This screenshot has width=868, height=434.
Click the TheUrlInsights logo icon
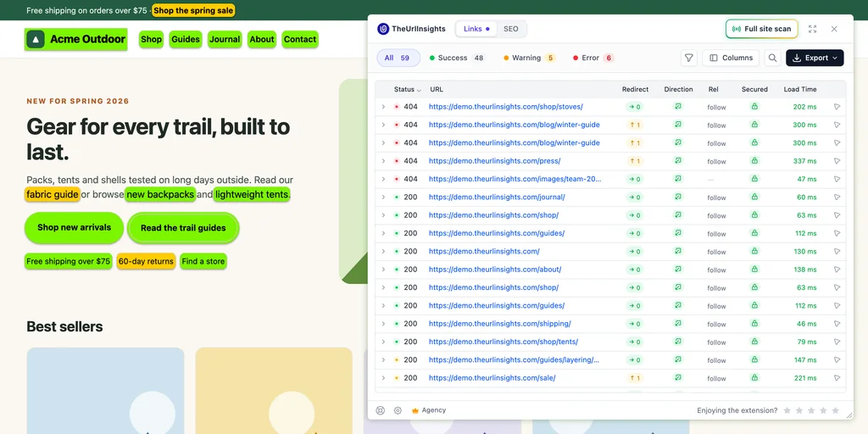click(x=383, y=29)
